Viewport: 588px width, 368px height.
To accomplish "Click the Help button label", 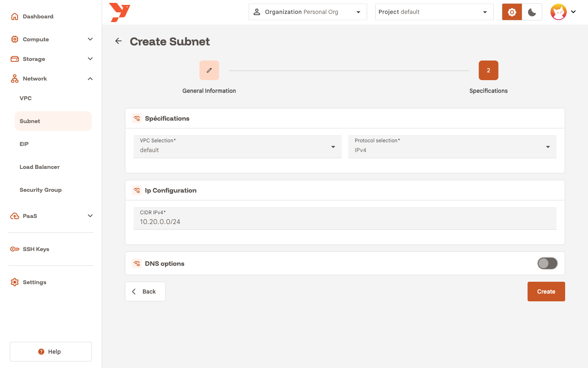I will (54, 352).
